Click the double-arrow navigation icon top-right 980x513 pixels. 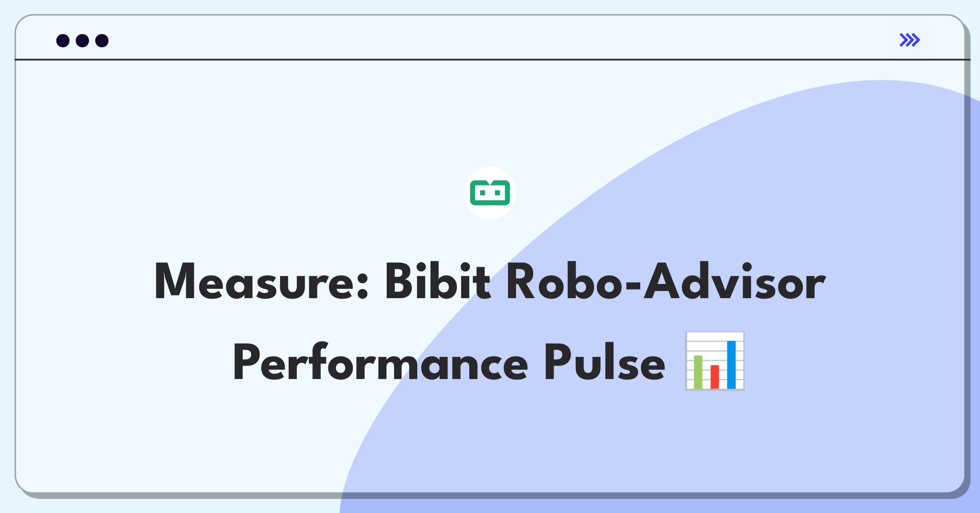click(x=910, y=40)
